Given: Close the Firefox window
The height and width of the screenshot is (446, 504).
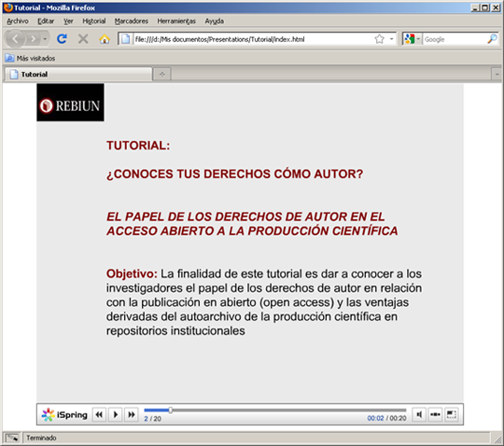Looking at the screenshot, I should 496,7.
